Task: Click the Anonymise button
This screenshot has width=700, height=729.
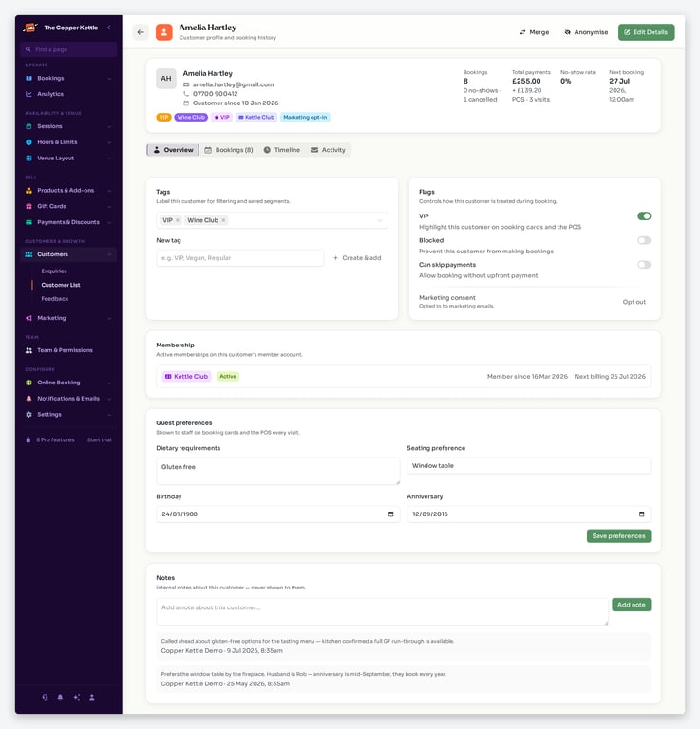Action: coord(586,32)
